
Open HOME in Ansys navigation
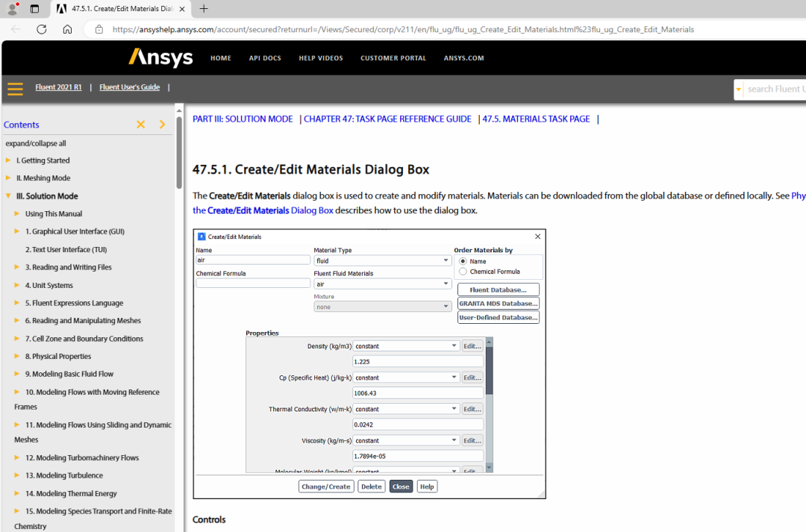coord(220,58)
